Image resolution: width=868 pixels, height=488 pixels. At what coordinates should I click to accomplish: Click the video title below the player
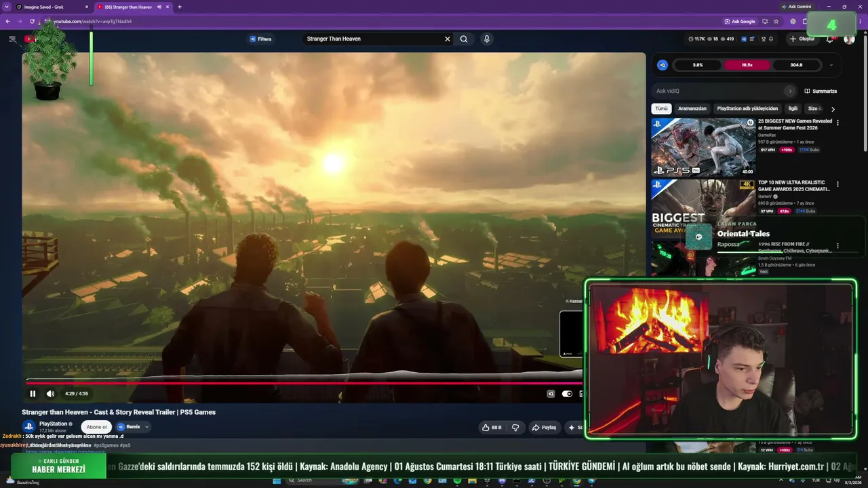coord(119,412)
